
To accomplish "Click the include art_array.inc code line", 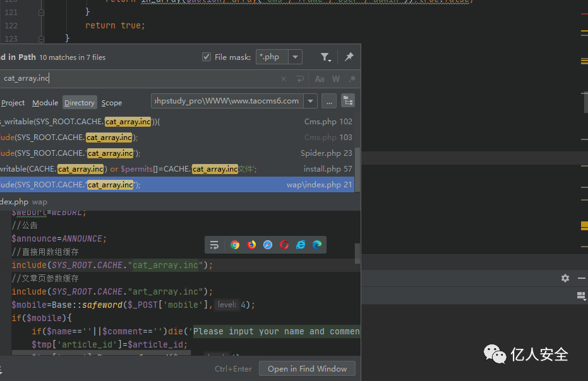I will pos(112,291).
